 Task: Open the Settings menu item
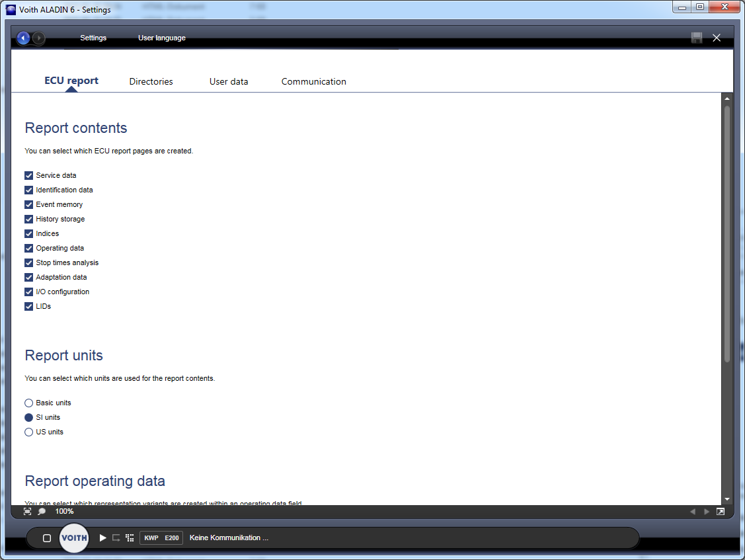(93, 38)
